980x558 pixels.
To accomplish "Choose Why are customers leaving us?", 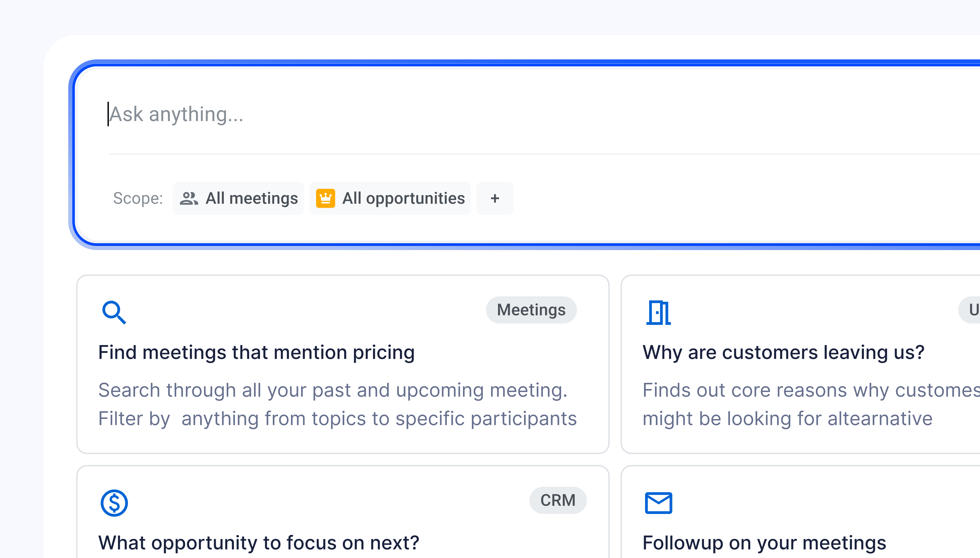I will [783, 352].
